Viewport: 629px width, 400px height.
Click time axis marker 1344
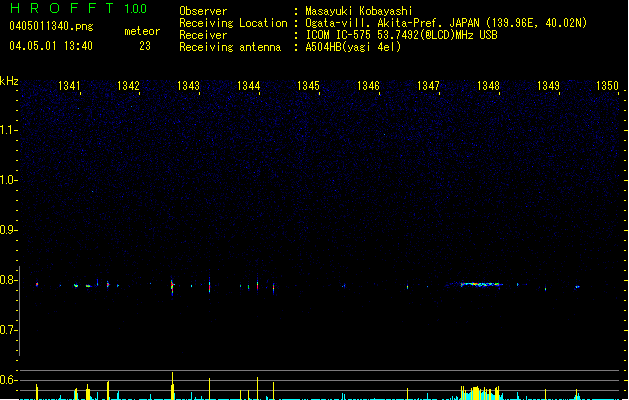(x=249, y=86)
